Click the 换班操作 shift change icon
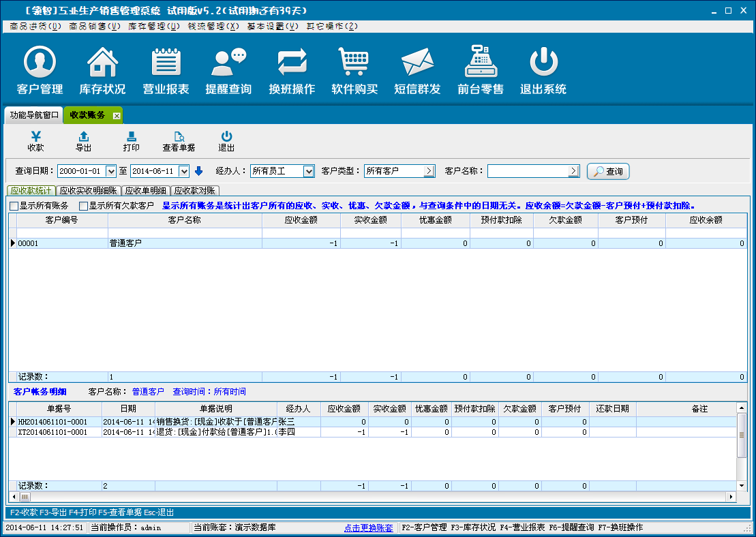Image resolution: width=756 pixels, height=537 pixels. pos(292,63)
